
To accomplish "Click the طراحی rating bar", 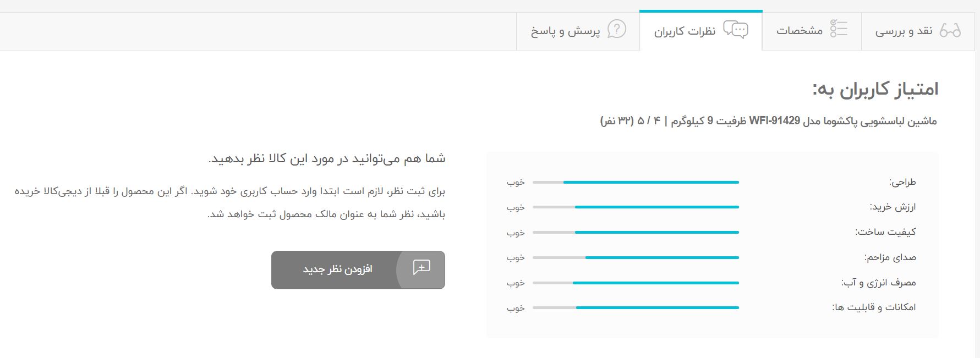I will tap(636, 182).
